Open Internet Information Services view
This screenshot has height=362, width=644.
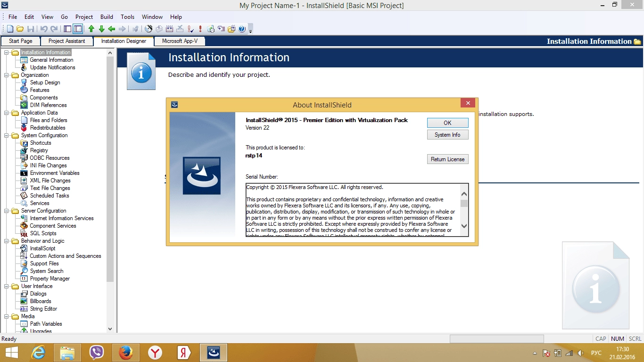[x=62, y=218]
